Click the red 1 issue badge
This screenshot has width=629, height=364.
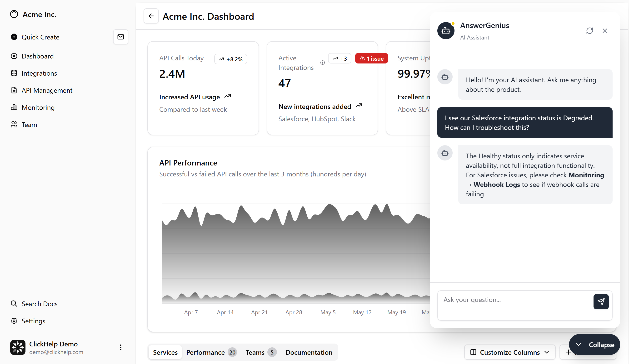tap(371, 58)
